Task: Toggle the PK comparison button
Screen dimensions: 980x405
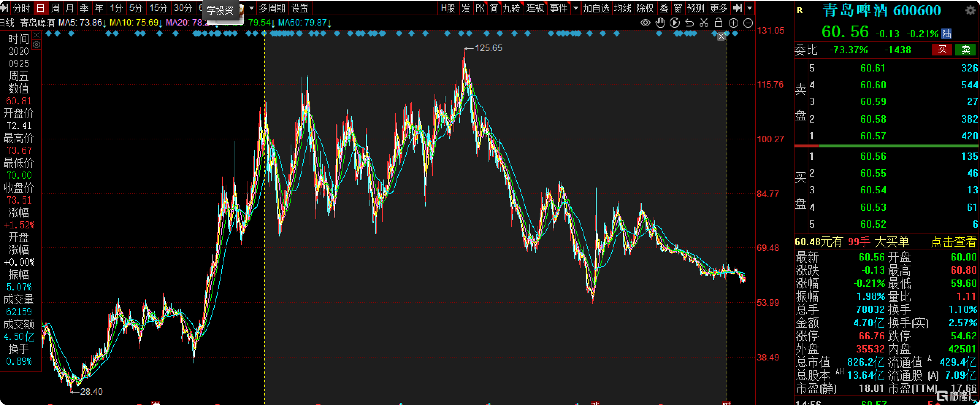Action: click(x=480, y=8)
